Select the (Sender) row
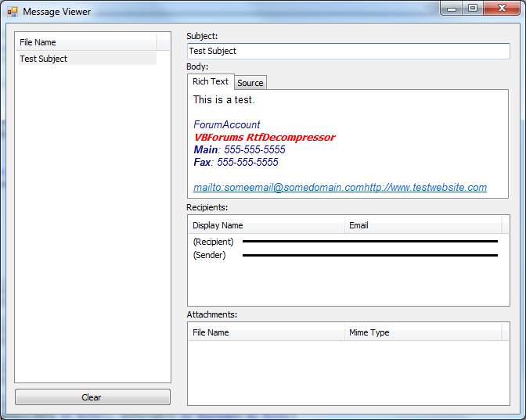 point(345,255)
